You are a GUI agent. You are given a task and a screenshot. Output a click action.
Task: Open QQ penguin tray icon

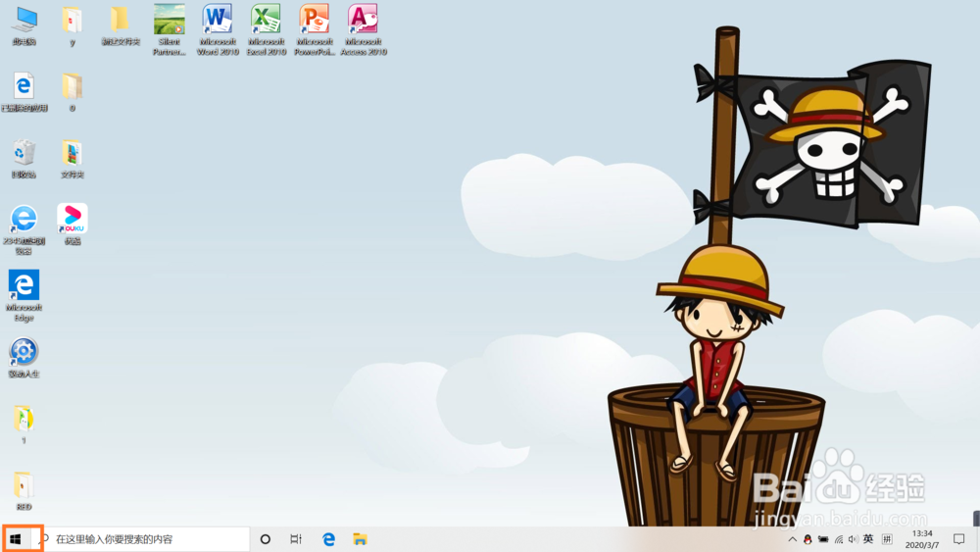(808, 539)
